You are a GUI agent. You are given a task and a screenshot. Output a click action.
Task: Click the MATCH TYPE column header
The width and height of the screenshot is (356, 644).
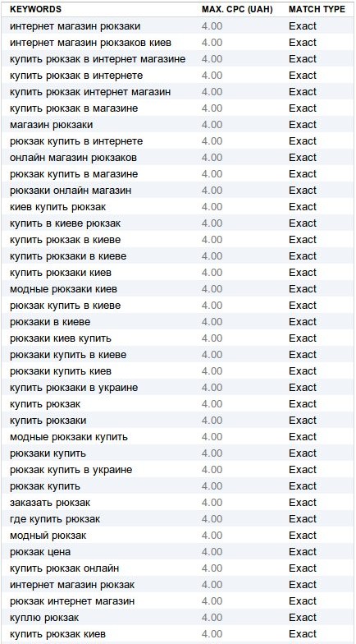click(x=317, y=10)
